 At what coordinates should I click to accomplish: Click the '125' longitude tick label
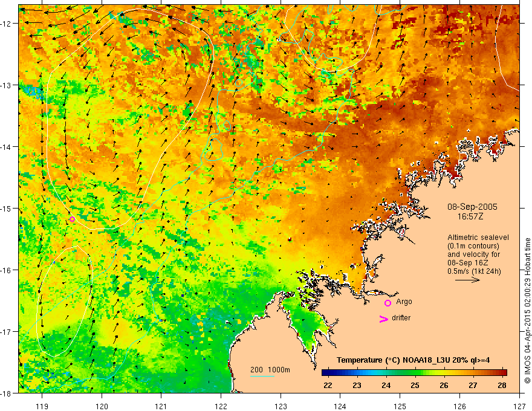click(x=400, y=406)
